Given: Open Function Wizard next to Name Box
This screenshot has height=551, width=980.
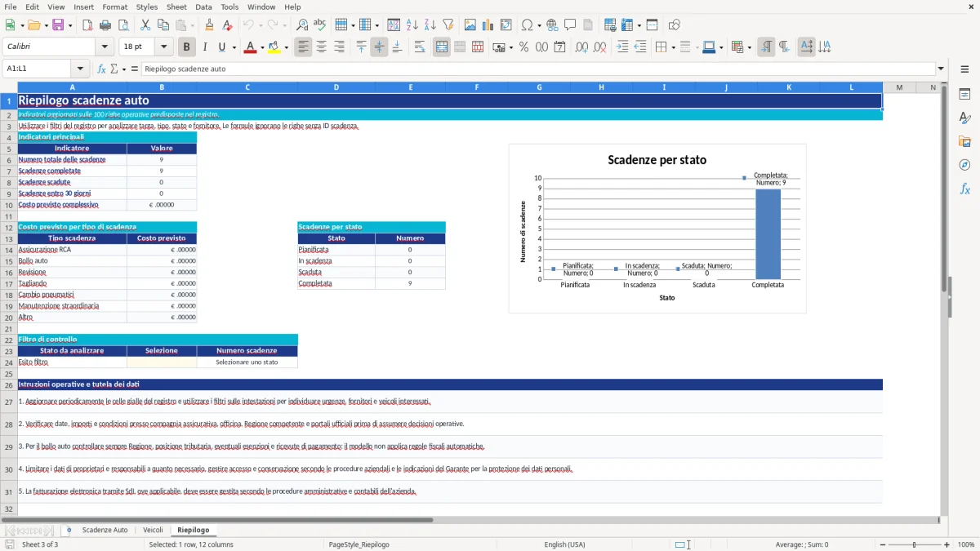Looking at the screenshot, I should pyautogui.click(x=102, y=69).
